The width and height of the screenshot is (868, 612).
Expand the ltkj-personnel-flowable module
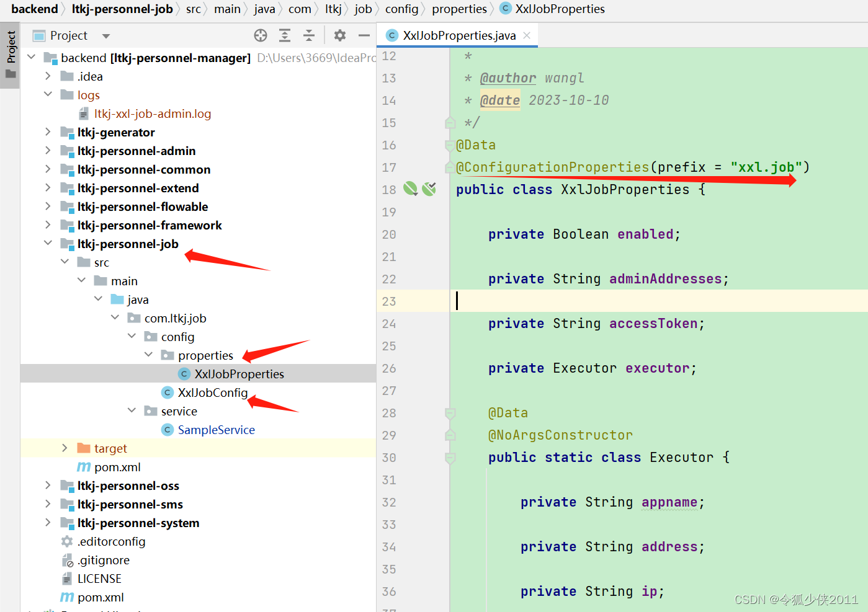pos(48,206)
